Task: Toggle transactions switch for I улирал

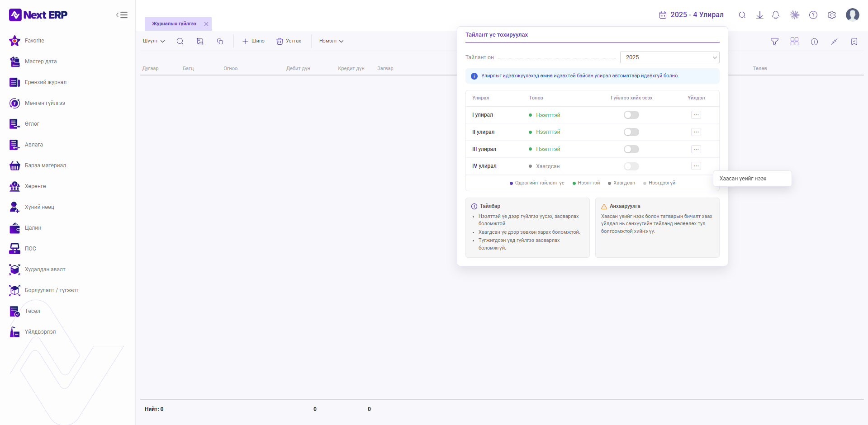Action: pos(631,115)
